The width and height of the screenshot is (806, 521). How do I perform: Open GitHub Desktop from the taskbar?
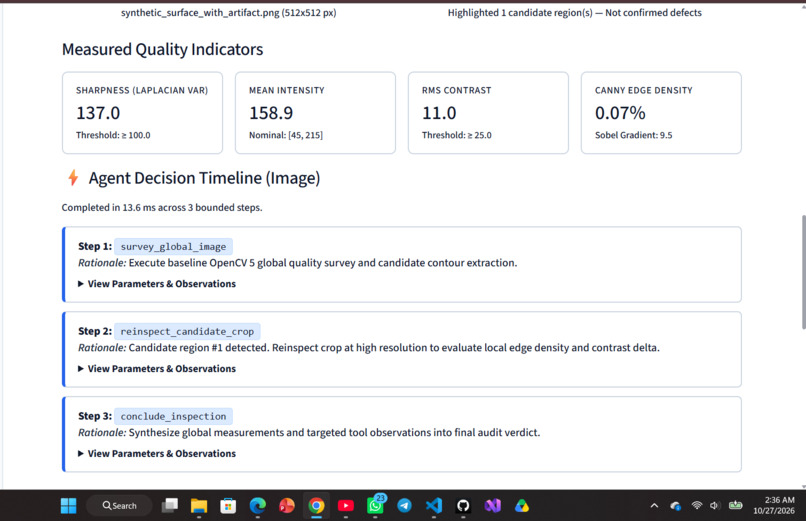click(463, 506)
